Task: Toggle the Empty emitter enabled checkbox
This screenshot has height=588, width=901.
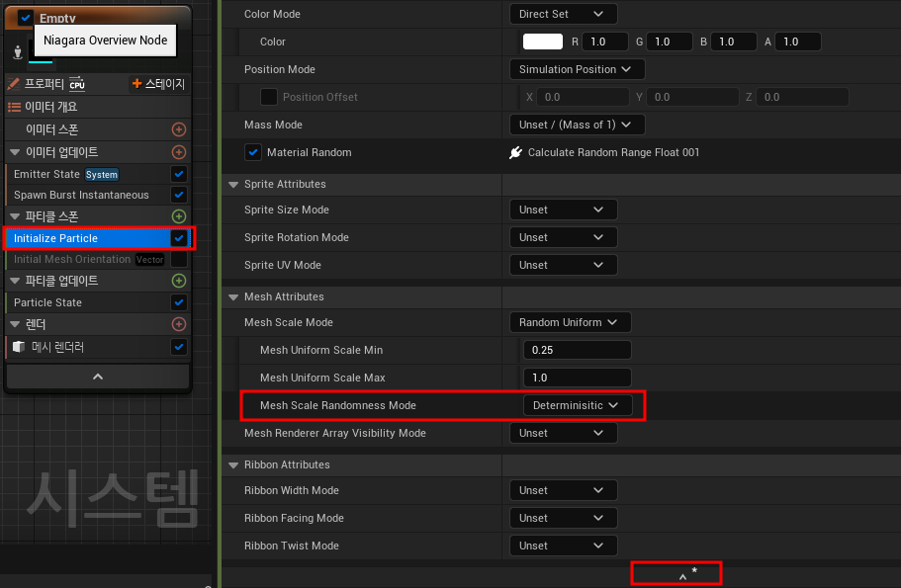Action: (26, 18)
